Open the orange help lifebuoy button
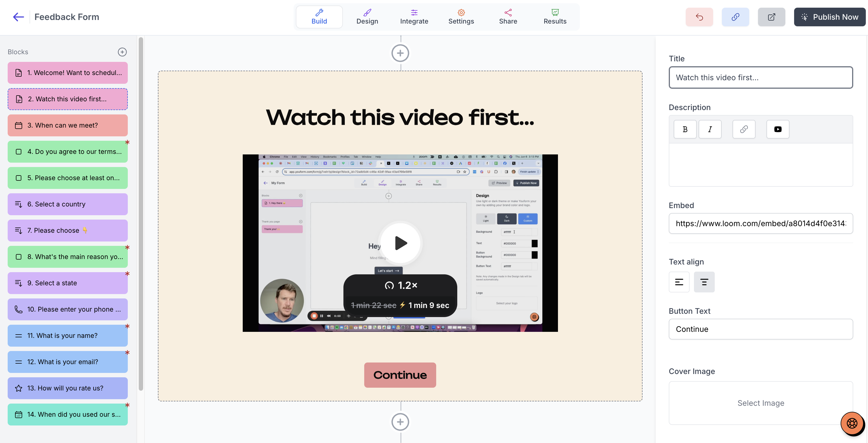 852,423
